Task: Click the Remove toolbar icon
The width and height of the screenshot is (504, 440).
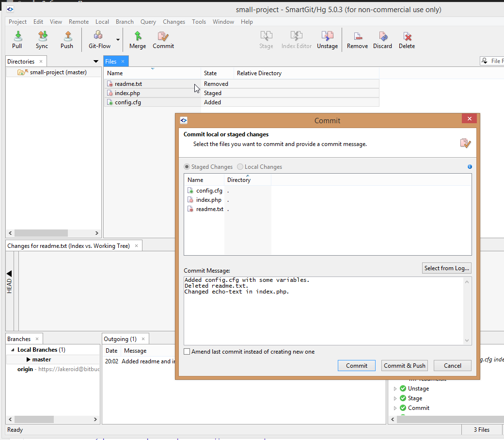Action: coord(357,40)
